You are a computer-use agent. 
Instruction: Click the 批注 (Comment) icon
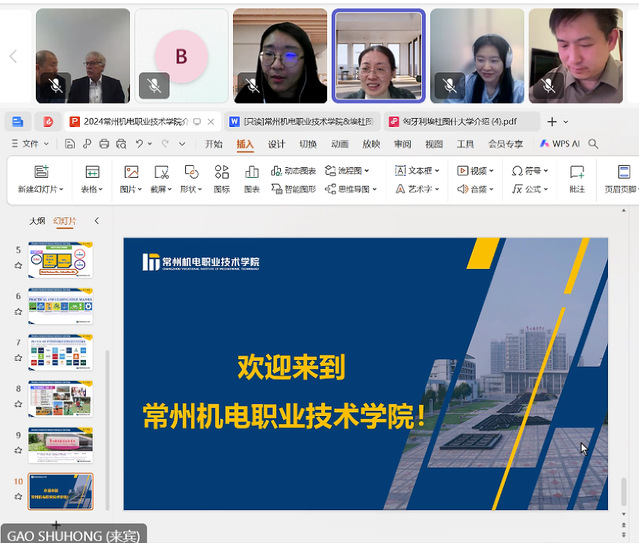577,172
